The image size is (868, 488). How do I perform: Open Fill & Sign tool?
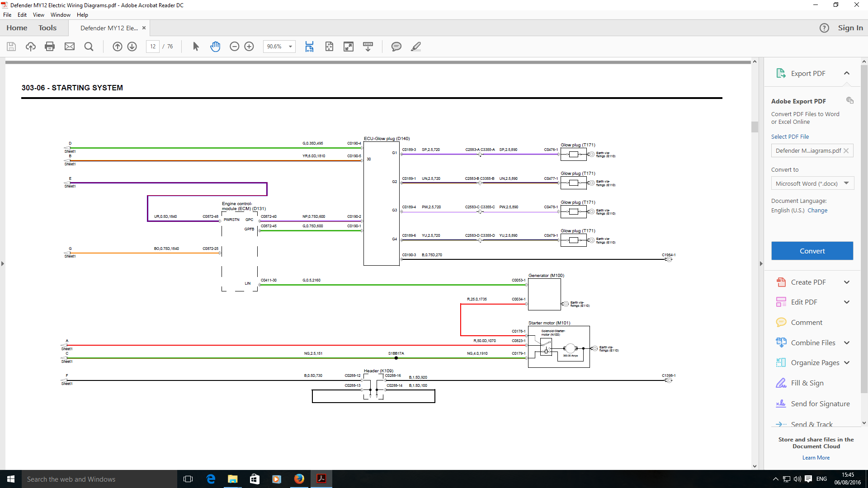tap(807, 383)
